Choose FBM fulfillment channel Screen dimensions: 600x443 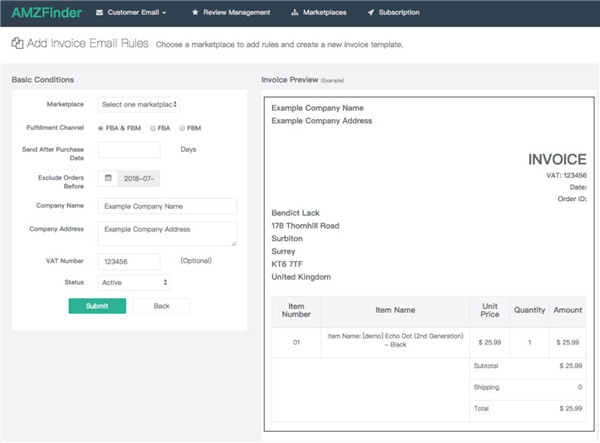click(182, 128)
